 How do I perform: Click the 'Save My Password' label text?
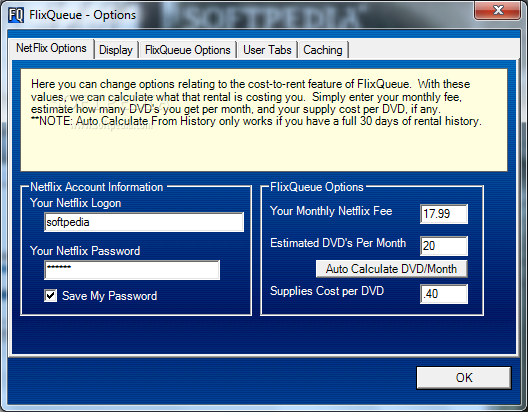[x=109, y=296]
